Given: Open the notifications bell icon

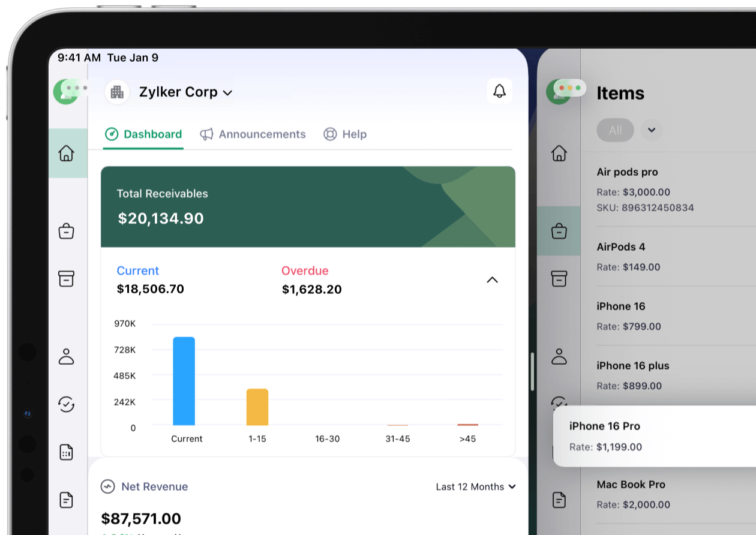Looking at the screenshot, I should pyautogui.click(x=499, y=91).
